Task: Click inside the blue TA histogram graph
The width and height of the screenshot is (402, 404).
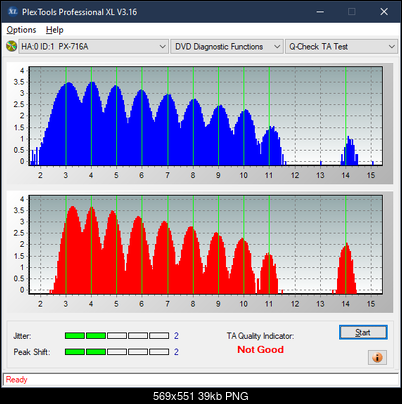Action: coord(206,116)
